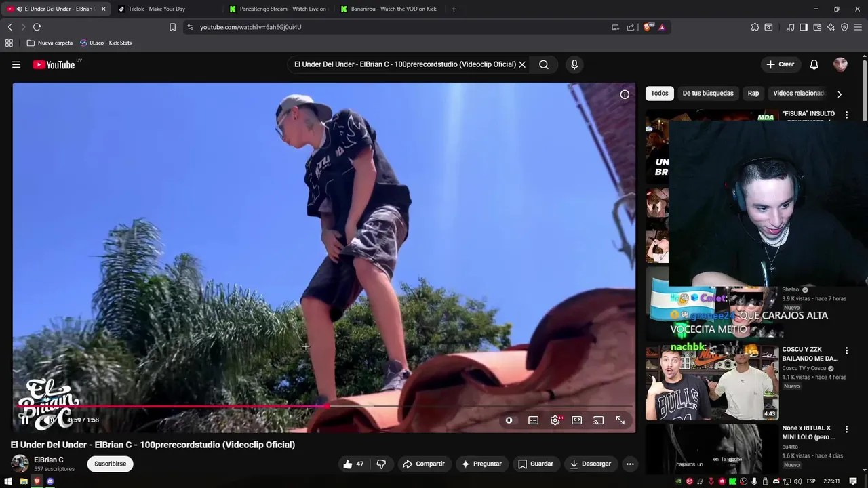
Task: Select the Videos relacionados chip
Action: coord(799,94)
